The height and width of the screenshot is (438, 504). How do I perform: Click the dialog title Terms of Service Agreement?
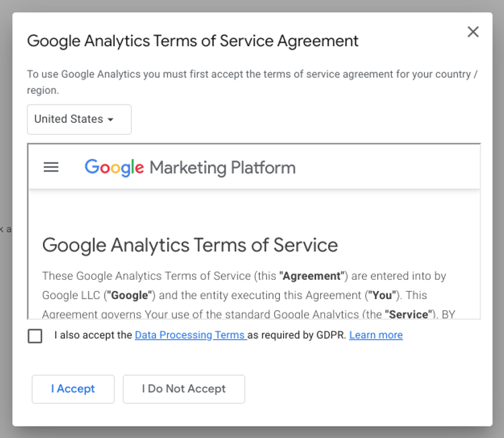[x=193, y=41]
